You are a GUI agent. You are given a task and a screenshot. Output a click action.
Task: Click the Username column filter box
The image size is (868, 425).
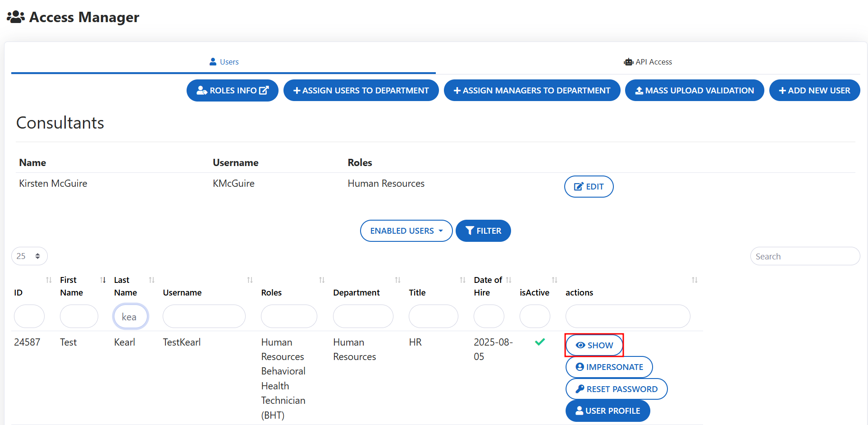(204, 316)
